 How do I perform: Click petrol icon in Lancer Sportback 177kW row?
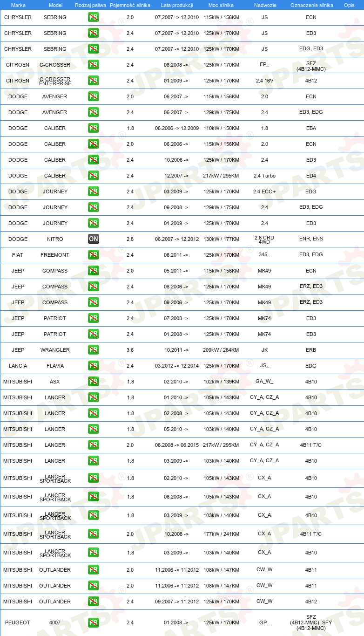94,534
